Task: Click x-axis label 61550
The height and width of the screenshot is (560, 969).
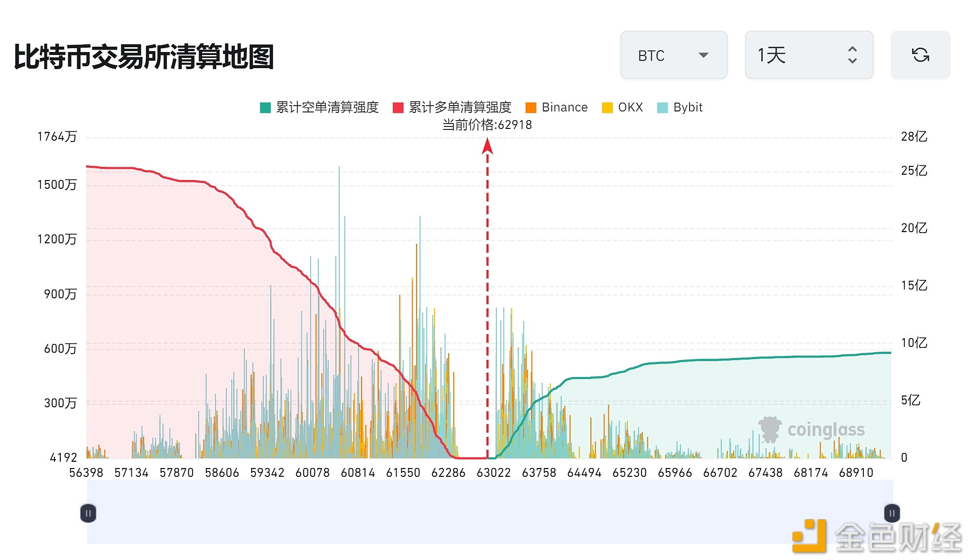Action: click(403, 473)
